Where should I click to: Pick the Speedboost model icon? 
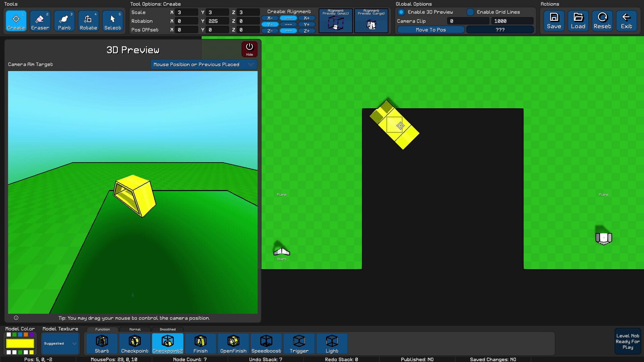[x=266, y=344]
